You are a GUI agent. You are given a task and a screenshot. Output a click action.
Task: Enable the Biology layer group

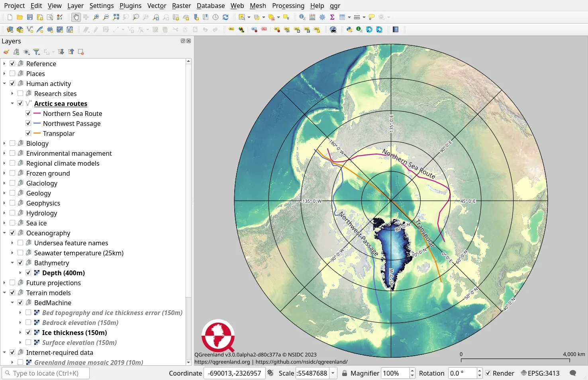12,143
